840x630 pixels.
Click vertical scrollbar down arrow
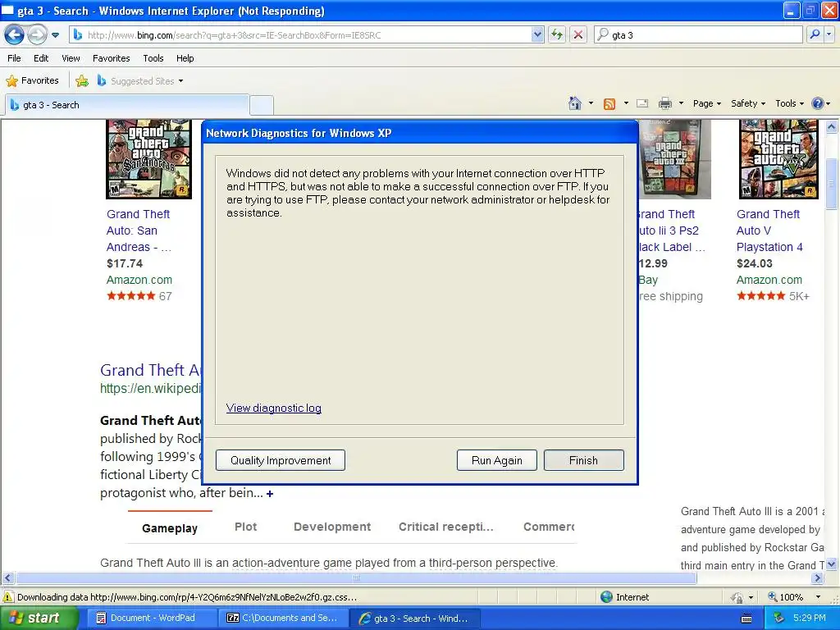click(x=832, y=564)
